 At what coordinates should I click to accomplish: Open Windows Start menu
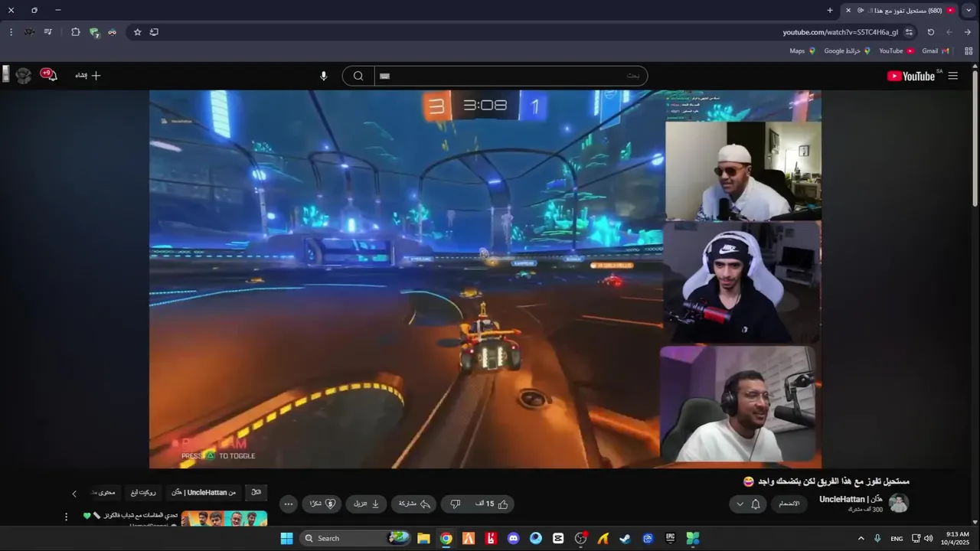286,538
